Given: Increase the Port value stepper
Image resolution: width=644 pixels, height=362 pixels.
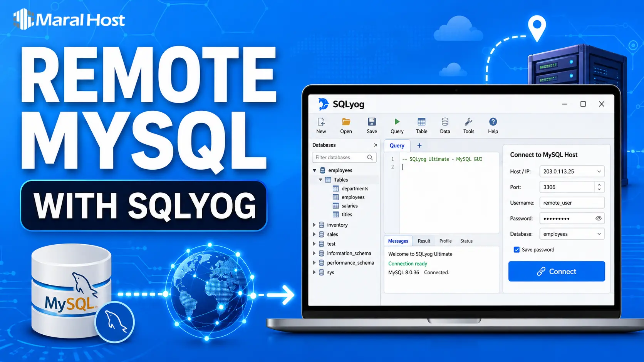Looking at the screenshot, I should [599, 185].
